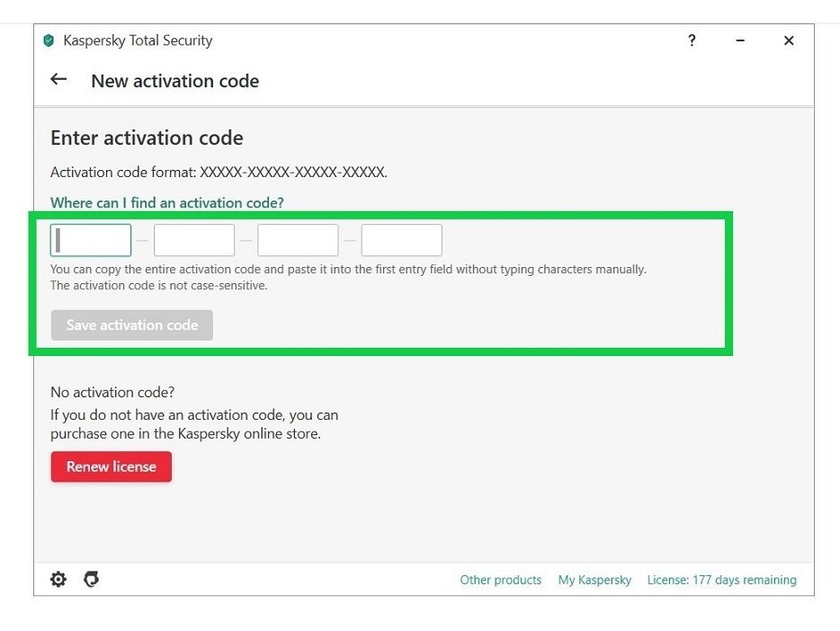840x631 pixels.
Task: Click the fourth activation code field
Action: [402, 241]
